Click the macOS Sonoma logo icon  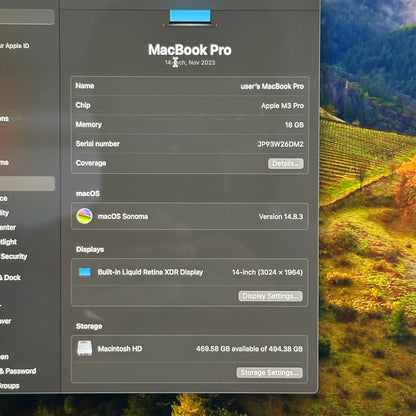pyautogui.click(x=85, y=216)
